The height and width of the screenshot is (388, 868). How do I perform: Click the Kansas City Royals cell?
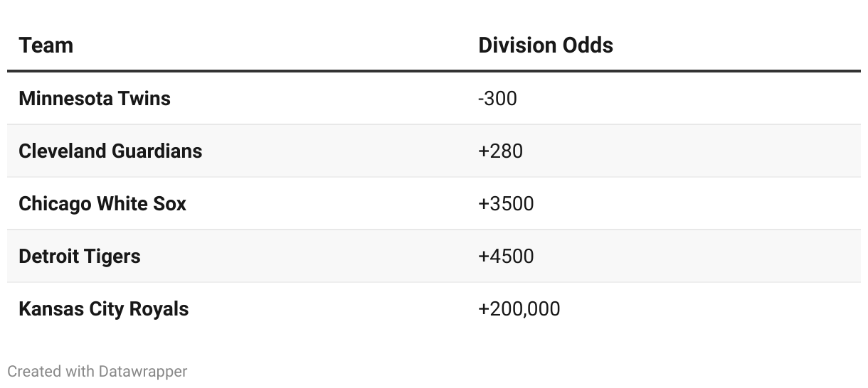tap(104, 308)
